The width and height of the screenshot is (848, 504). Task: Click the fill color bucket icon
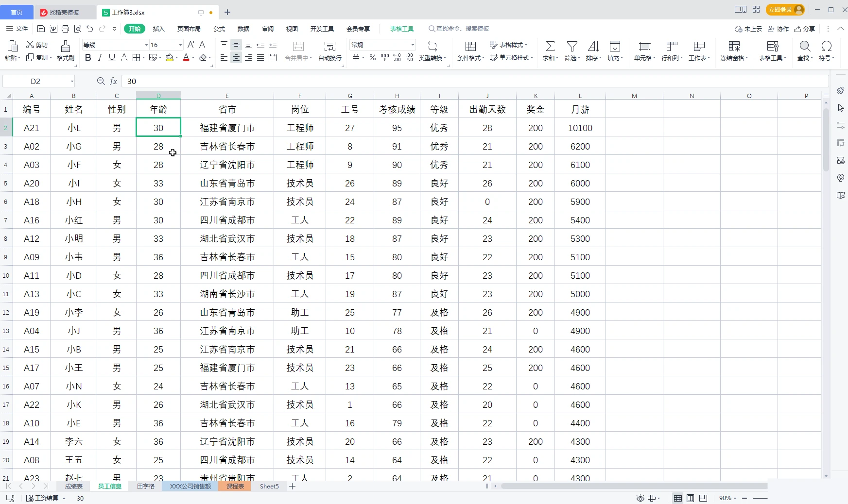[170, 58]
